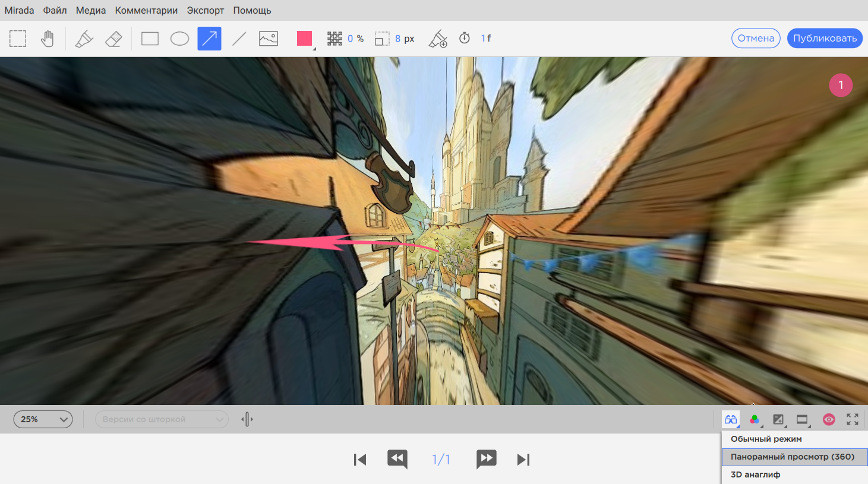Screen dimensions: 868x484
Task: Go to the next comment frame
Action: [486, 458]
